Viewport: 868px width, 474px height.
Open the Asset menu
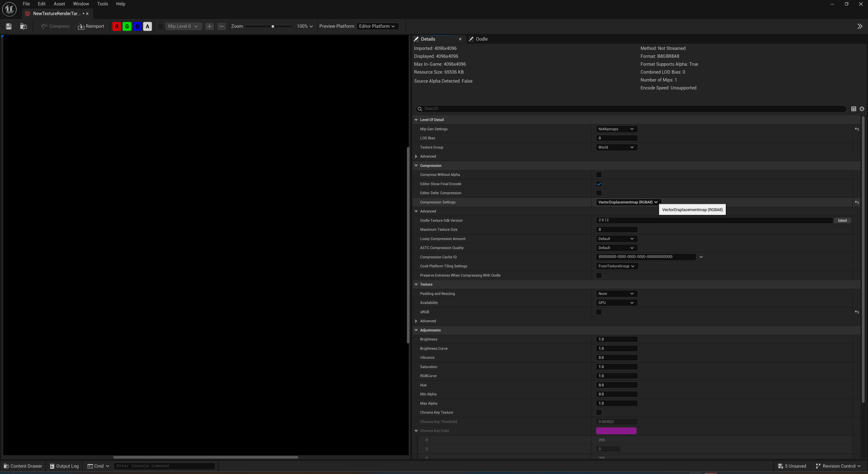(59, 4)
